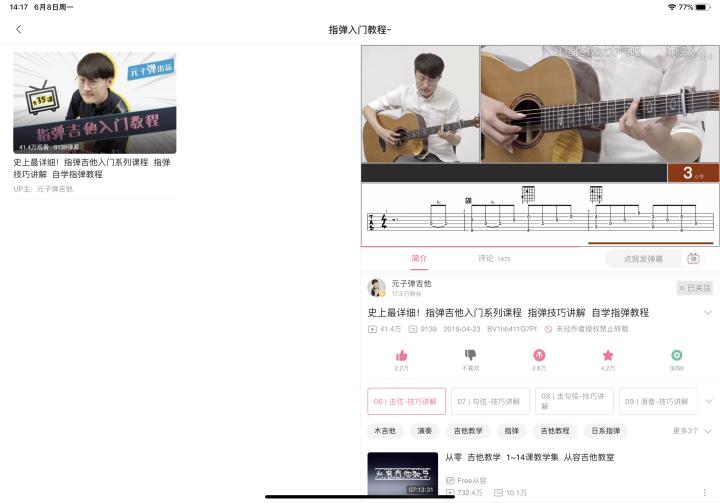
Task: Tap the green share icon
Action: pyautogui.click(x=677, y=355)
